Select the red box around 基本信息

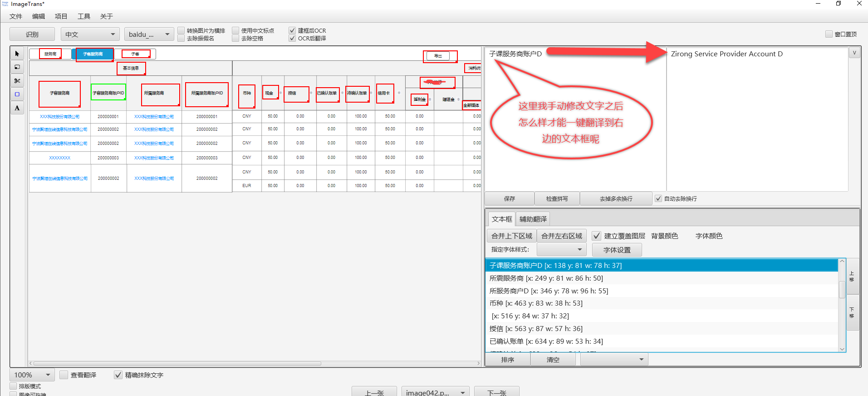coord(131,68)
